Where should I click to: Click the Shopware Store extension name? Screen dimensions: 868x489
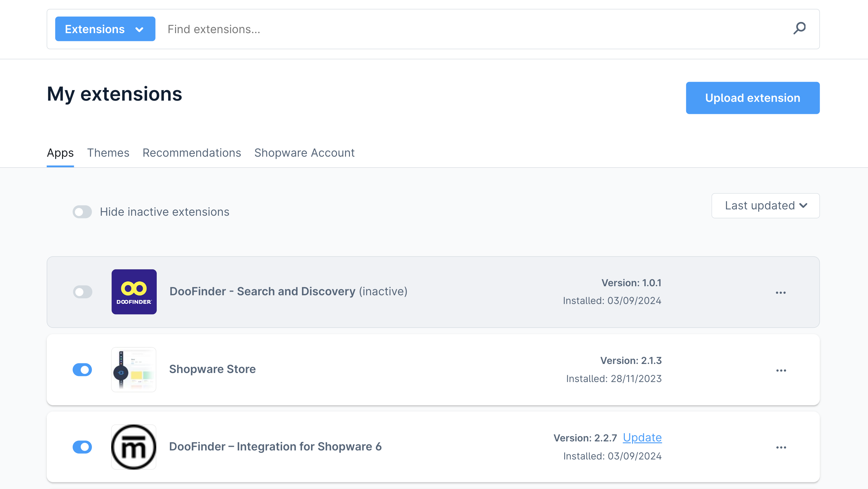[212, 369]
